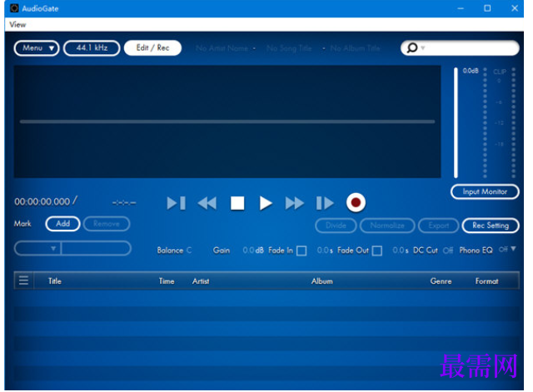
Task: Open the View menu
Action: pos(17,24)
